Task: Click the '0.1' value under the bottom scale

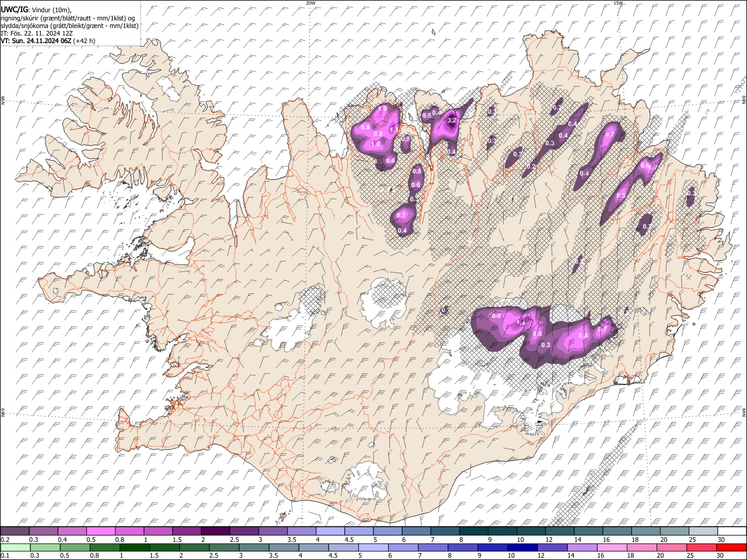Action: [x=4, y=555]
